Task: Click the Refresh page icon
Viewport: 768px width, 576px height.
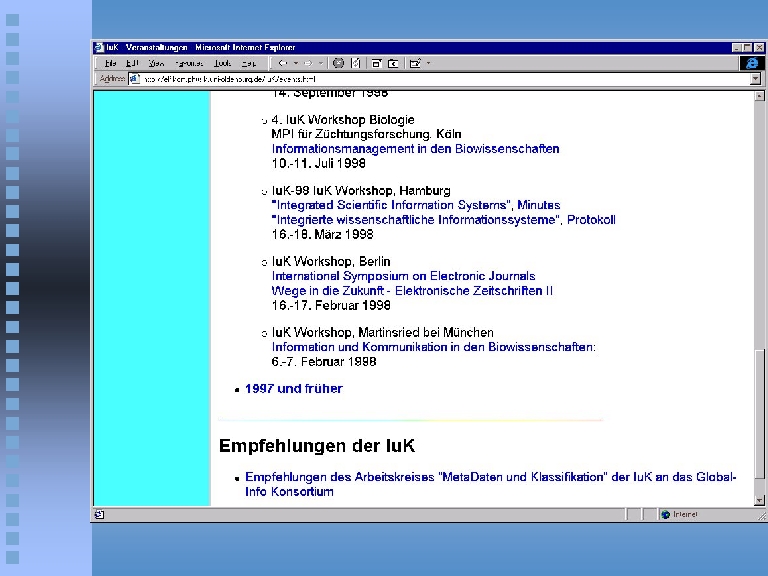Action: click(353, 63)
